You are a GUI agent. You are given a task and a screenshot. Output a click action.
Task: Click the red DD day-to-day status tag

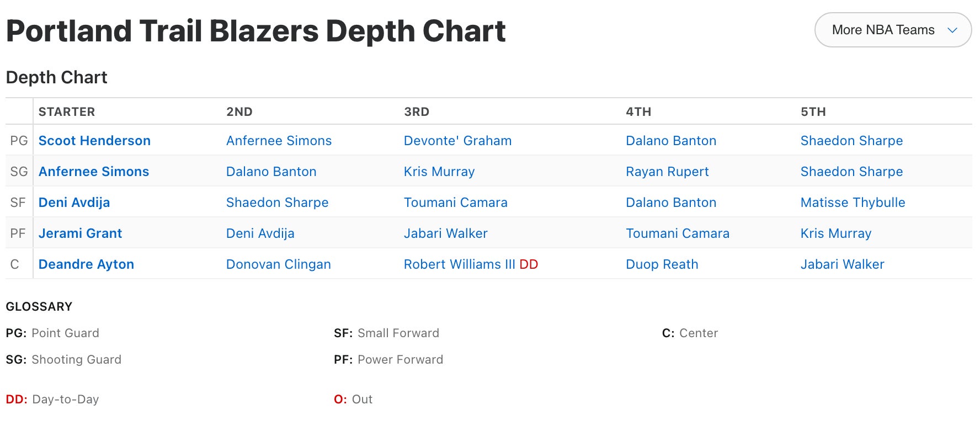click(529, 264)
